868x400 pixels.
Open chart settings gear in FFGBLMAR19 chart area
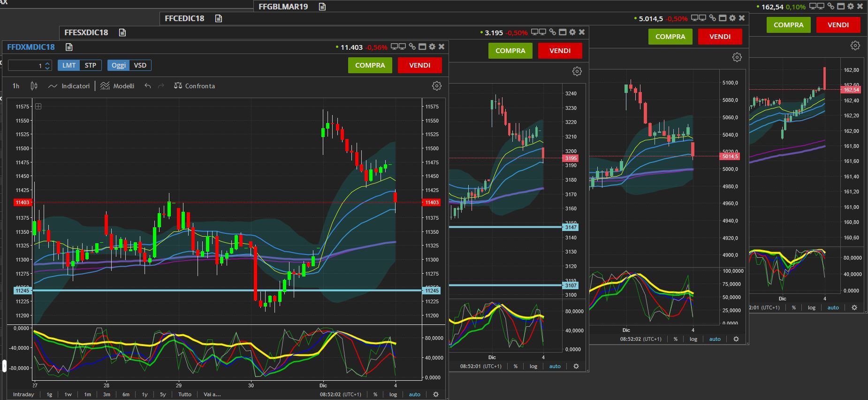coord(855,46)
